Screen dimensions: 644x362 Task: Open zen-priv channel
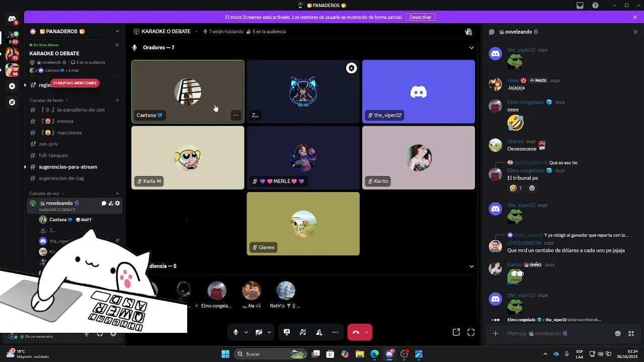(74, 144)
